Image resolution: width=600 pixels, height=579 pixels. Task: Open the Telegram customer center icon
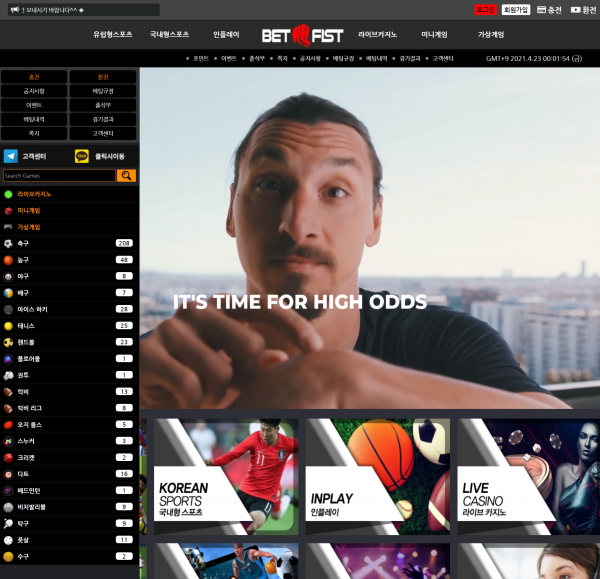[x=11, y=156]
